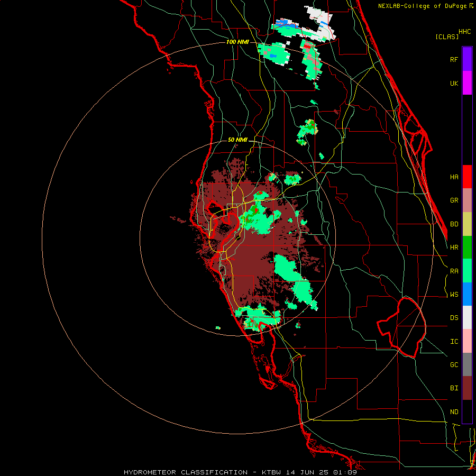Click the "[CLAS]" legend header text

pyautogui.click(x=447, y=36)
